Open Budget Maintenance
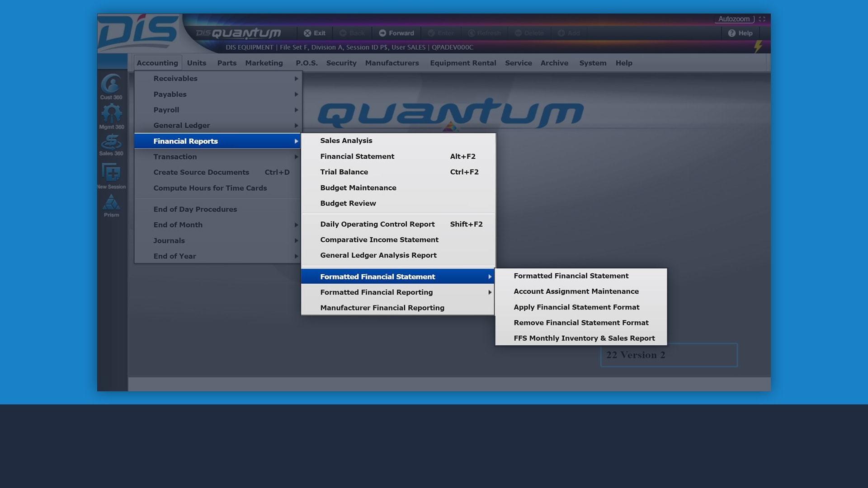 pos(398,188)
